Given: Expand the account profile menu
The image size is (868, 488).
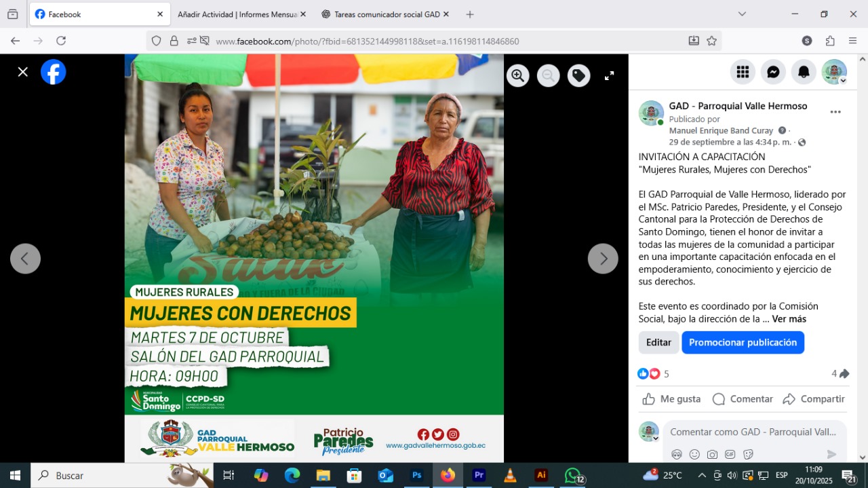Looking at the screenshot, I should pos(834,72).
